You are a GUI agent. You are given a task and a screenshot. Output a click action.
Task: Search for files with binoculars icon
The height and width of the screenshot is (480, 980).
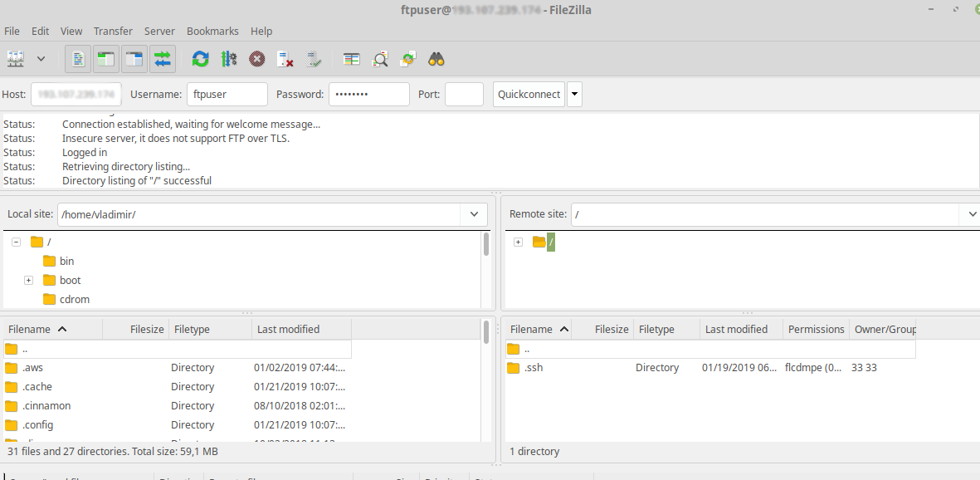coord(436,60)
